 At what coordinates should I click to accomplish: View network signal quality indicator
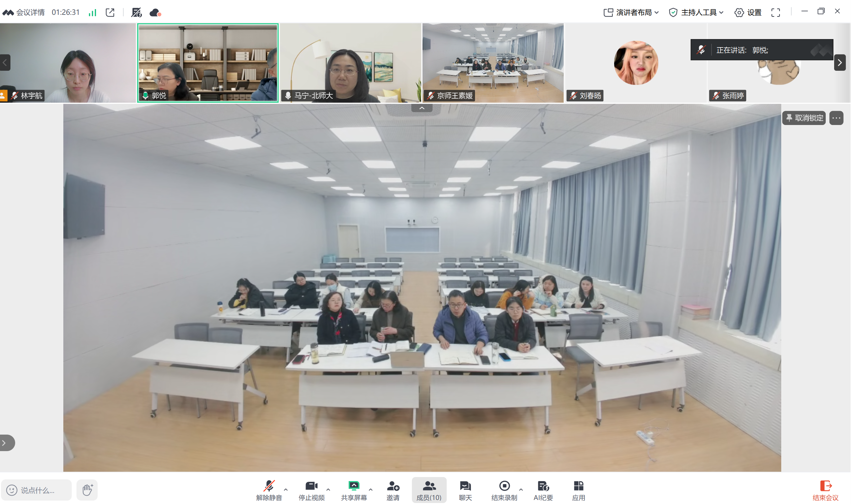pyautogui.click(x=92, y=12)
